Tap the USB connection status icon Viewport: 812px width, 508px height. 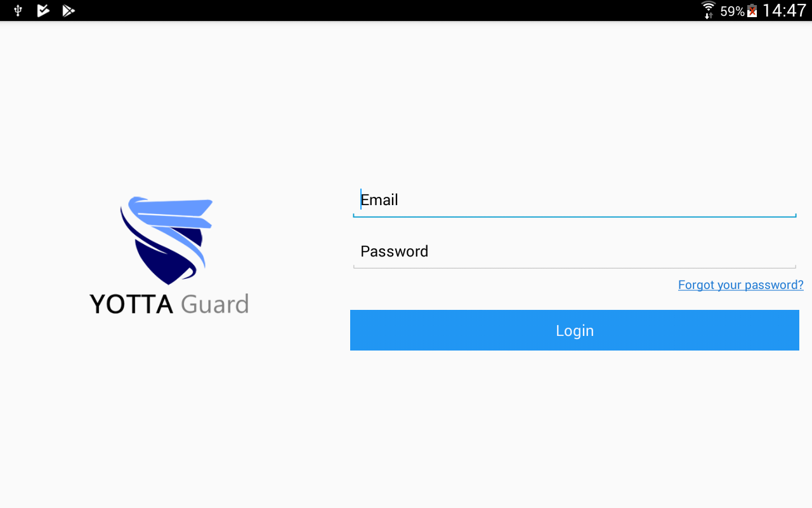pyautogui.click(x=18, y=10)
